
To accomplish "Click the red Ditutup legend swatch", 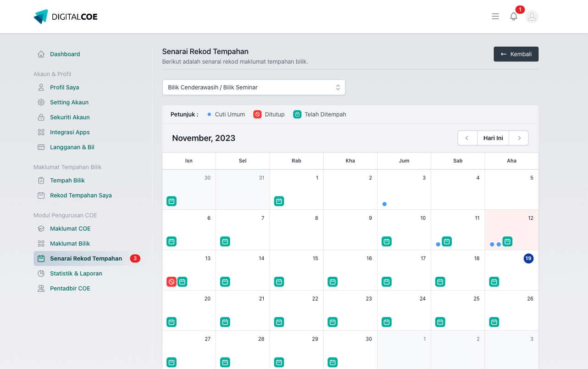I will 257,114.
